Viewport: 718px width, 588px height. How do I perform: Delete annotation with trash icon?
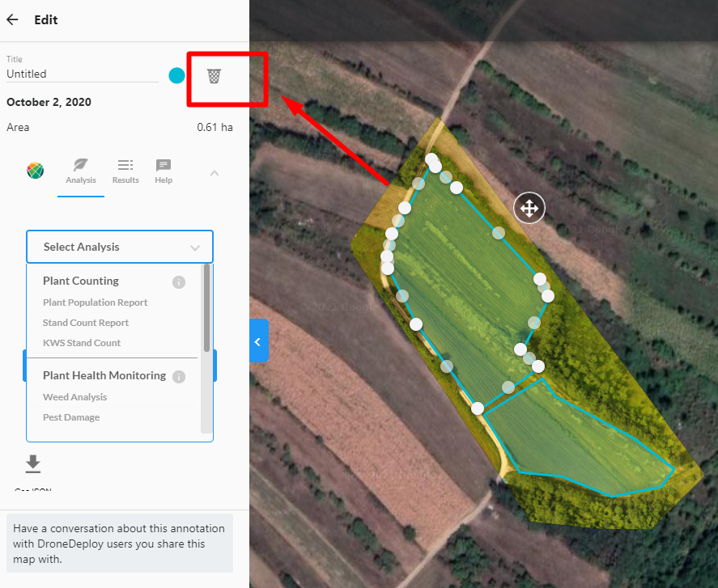point(214,76)
